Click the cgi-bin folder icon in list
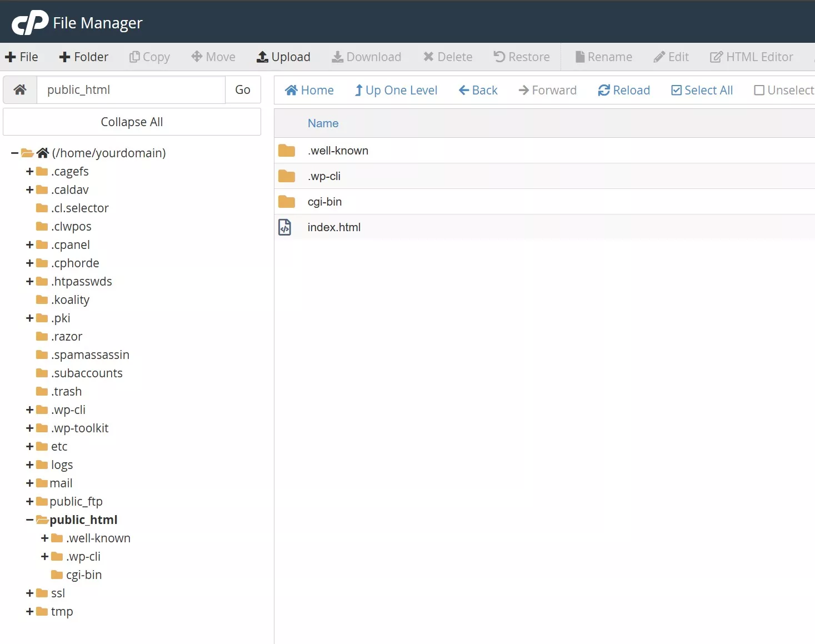Screen dimensions: 815x644 click(x=287, y=202)
